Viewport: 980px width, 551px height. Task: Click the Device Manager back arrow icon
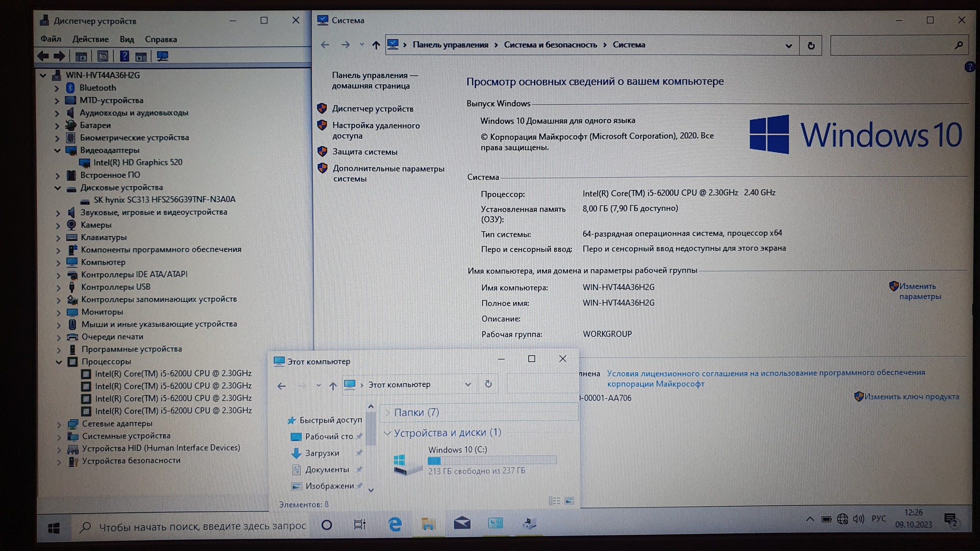[x=43, y=56]
